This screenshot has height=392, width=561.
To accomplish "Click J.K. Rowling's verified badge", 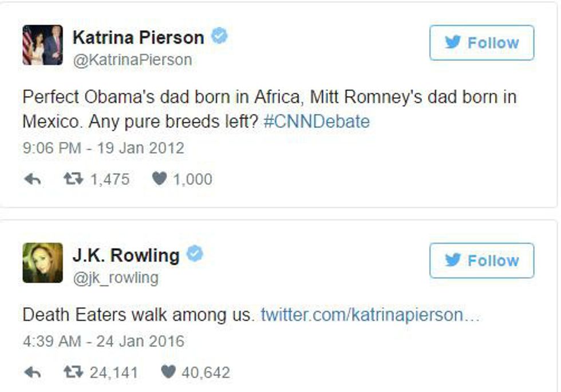I will [x=195, y=254].
